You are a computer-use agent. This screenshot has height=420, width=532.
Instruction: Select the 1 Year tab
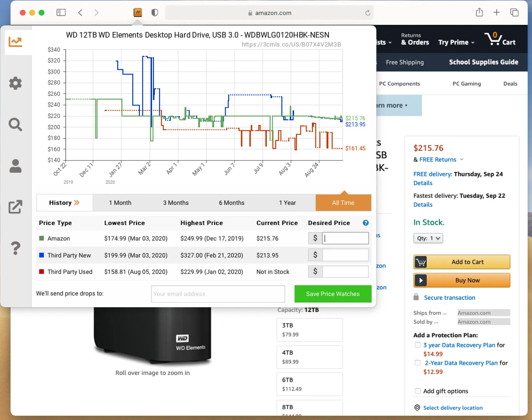click(287, 203)
